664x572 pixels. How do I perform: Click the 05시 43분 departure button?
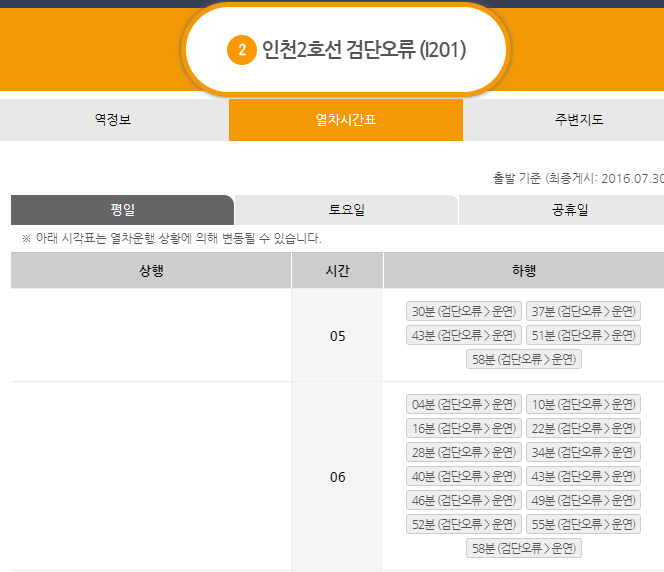[464, 335]
